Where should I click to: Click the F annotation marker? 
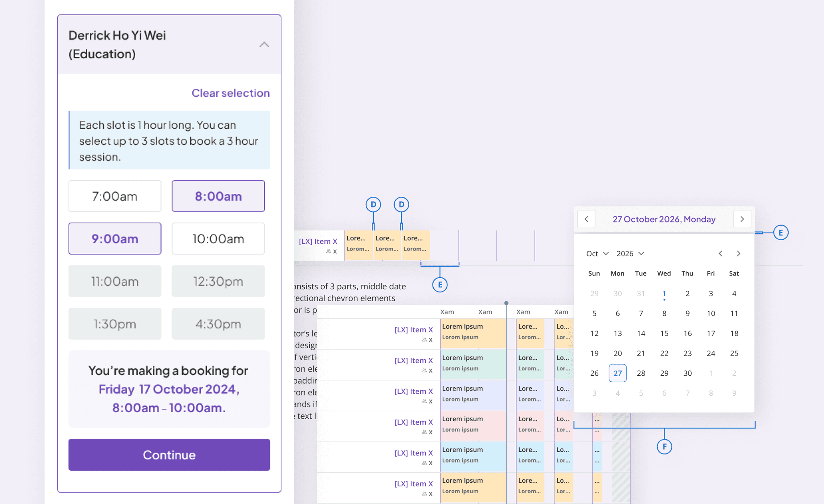click(664, 446)
